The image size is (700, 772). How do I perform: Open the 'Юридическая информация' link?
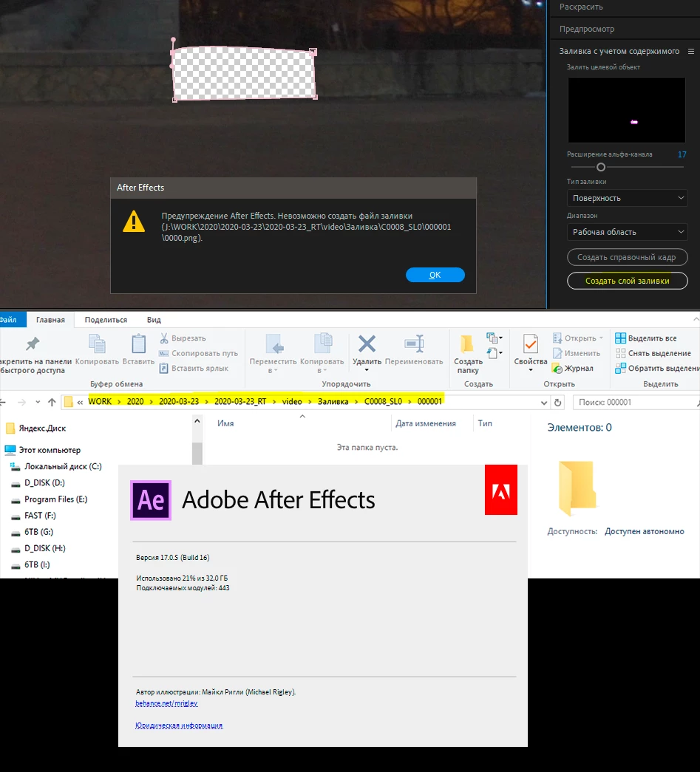click(179, 725)
